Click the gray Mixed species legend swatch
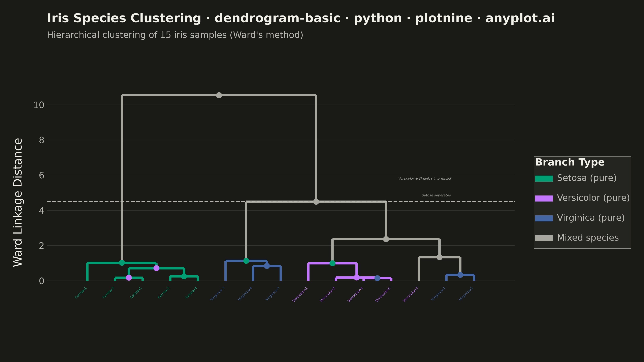The image size is (644, 362). point(544,238)
